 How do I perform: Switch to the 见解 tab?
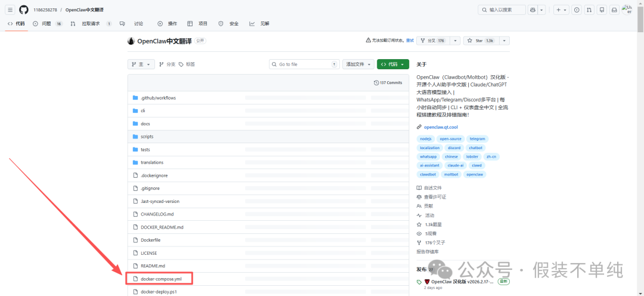point(259,24)
